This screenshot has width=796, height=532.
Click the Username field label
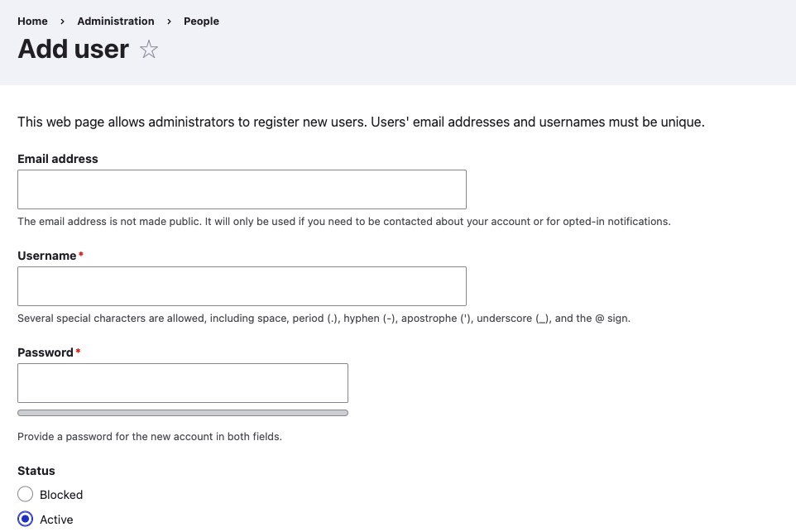pos(47,256)
